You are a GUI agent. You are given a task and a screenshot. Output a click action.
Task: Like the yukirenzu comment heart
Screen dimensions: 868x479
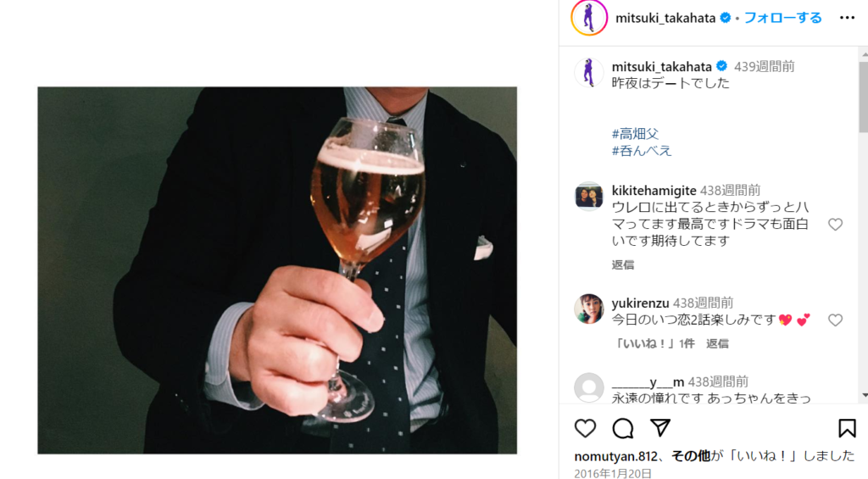(x=835, y=320)
